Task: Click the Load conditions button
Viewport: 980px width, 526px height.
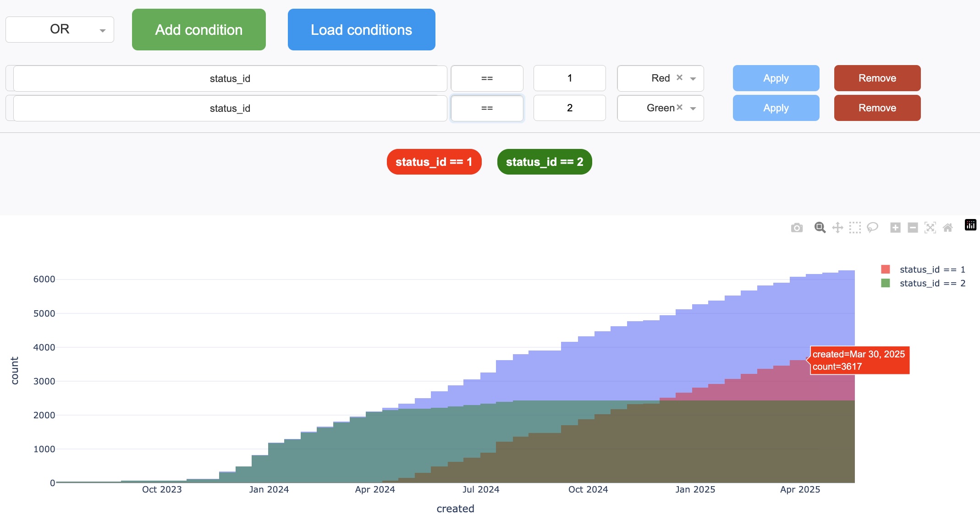Action: tap(361, 30)
